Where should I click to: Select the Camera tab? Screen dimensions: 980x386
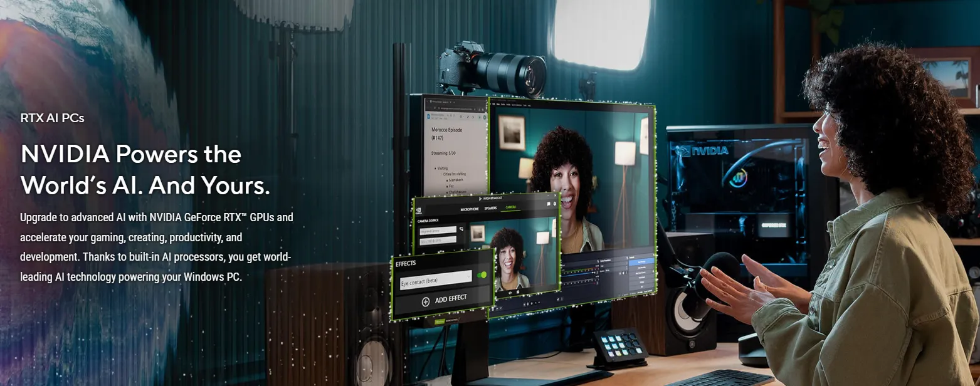(510, 207)
